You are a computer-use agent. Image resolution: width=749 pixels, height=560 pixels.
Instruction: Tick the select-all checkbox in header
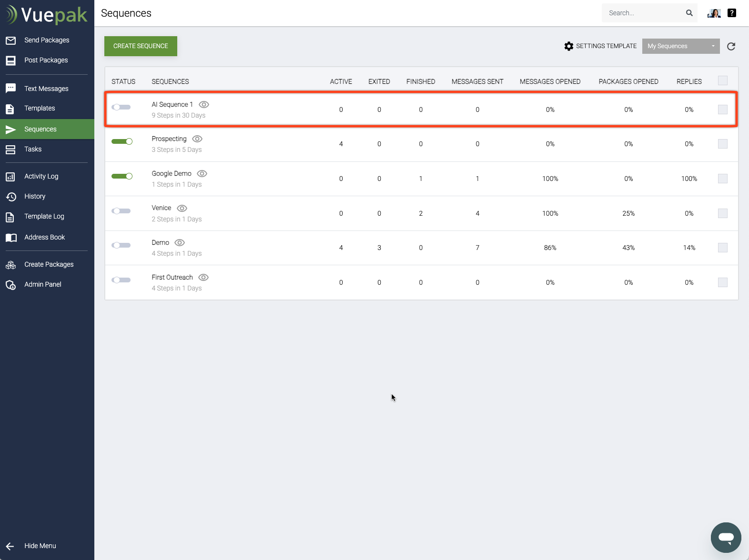point(722,80)
